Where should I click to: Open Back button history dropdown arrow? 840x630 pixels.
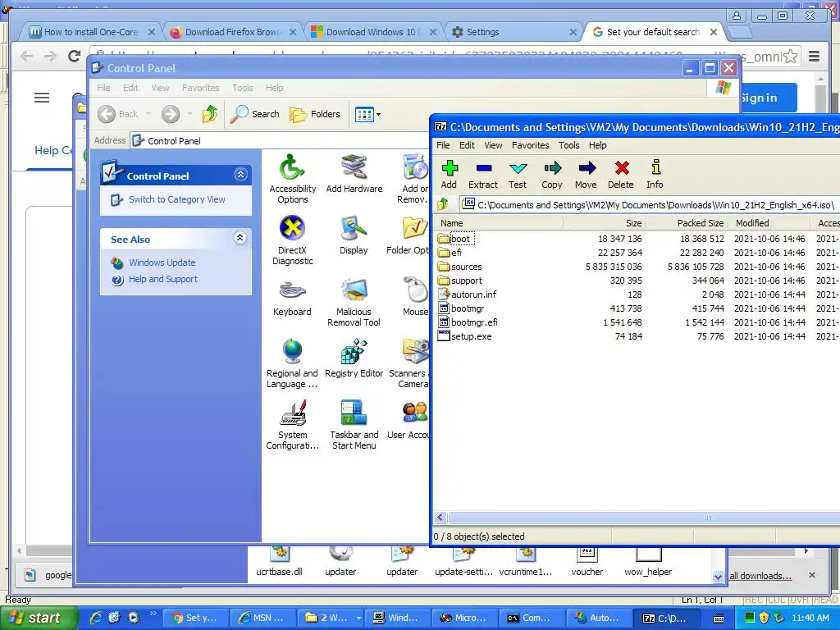(x=148, y=113)
